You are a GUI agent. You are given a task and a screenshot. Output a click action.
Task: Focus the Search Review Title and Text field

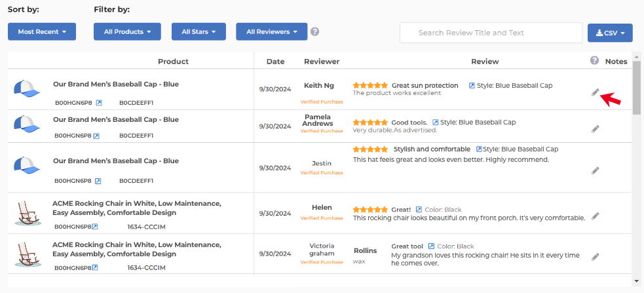point(491,33)
